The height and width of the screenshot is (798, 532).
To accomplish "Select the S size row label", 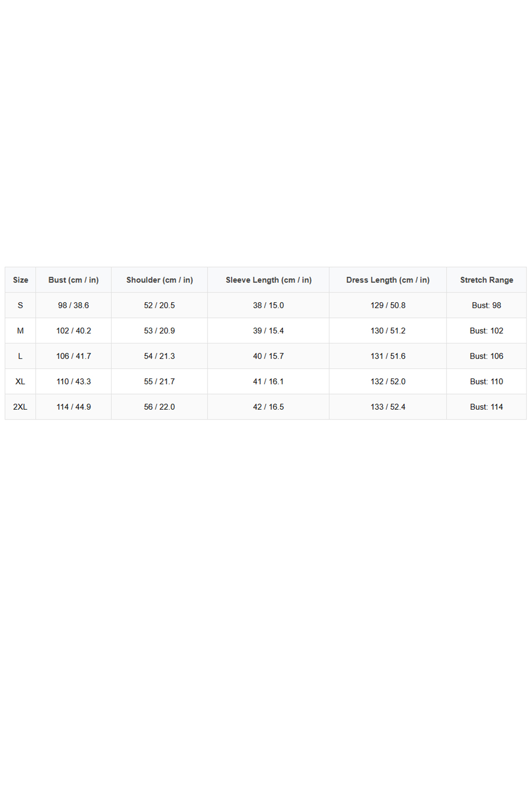I will 21,306.
